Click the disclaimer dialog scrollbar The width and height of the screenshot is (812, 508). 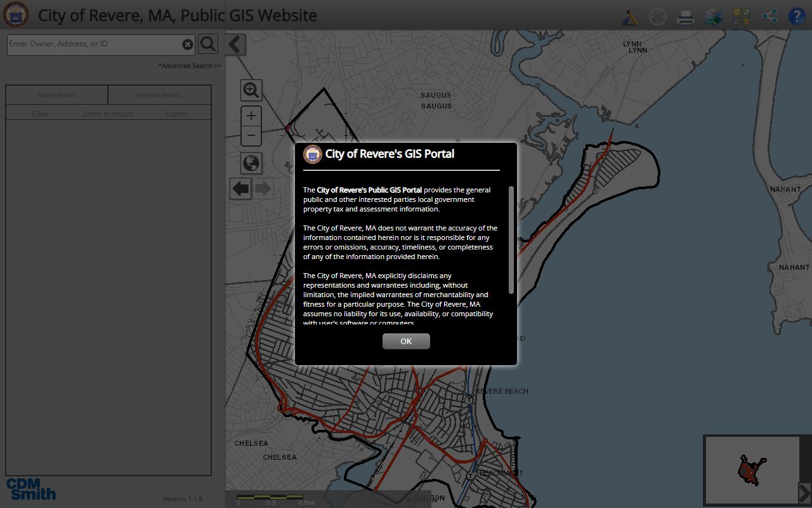[x=511, y=239]
